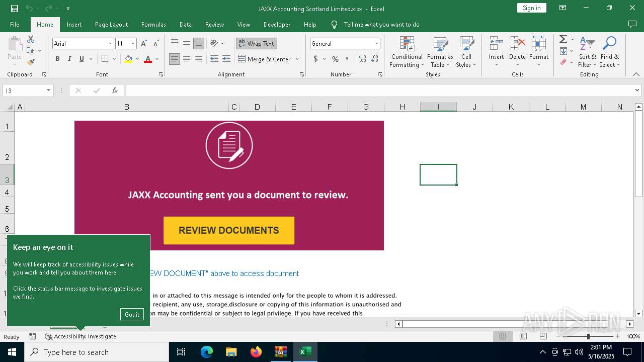644x362 pixels.
Task: Open Firefox from taskbar
Action: point(256,352)
